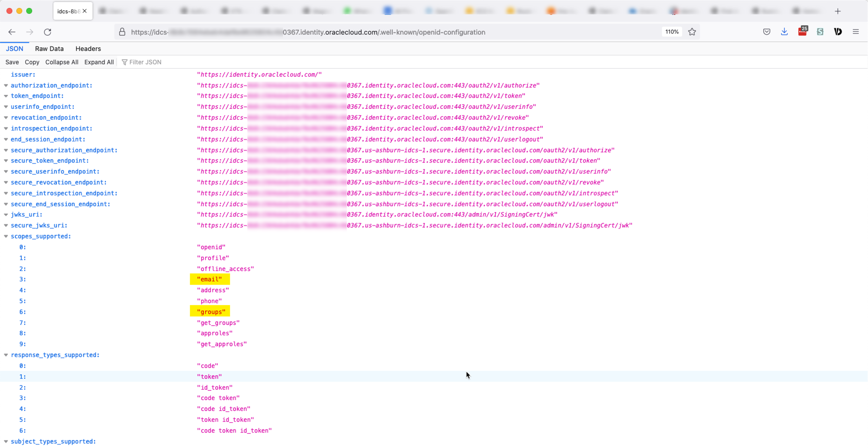Open a new tab with the plus icon
This screenshot has width=868, height=448.
(838, 11)
